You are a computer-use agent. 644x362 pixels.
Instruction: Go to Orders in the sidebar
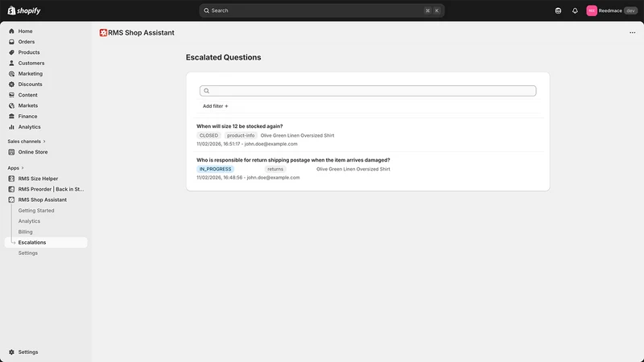click(x=27, y=42)
